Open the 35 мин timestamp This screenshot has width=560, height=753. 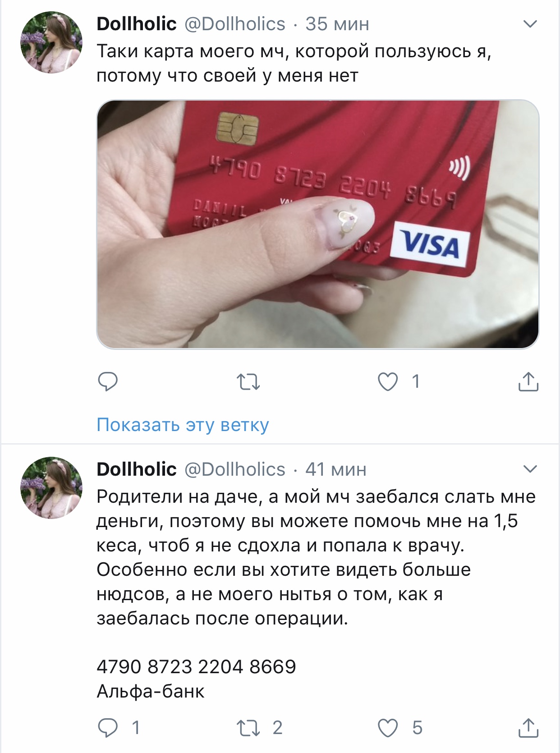click(337, 24)
